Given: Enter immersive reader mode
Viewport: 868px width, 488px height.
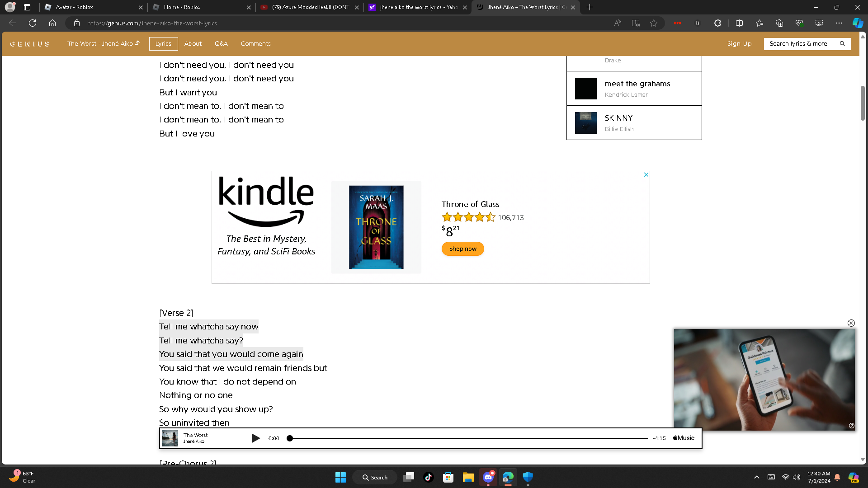Looking at the screenshot, I should point(636,23).
